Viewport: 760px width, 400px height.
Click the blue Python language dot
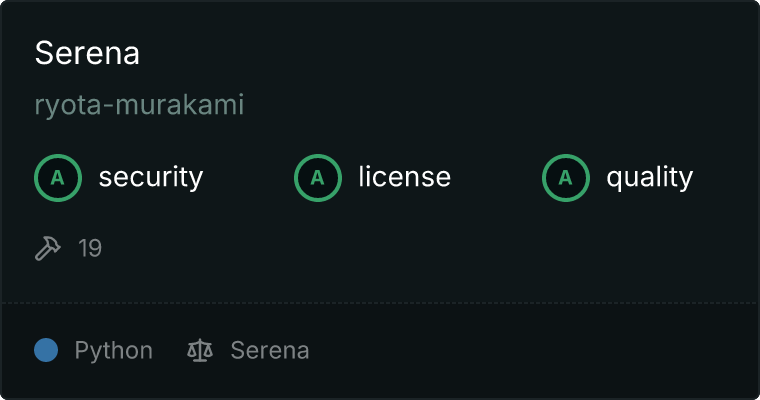pos(46,350)
